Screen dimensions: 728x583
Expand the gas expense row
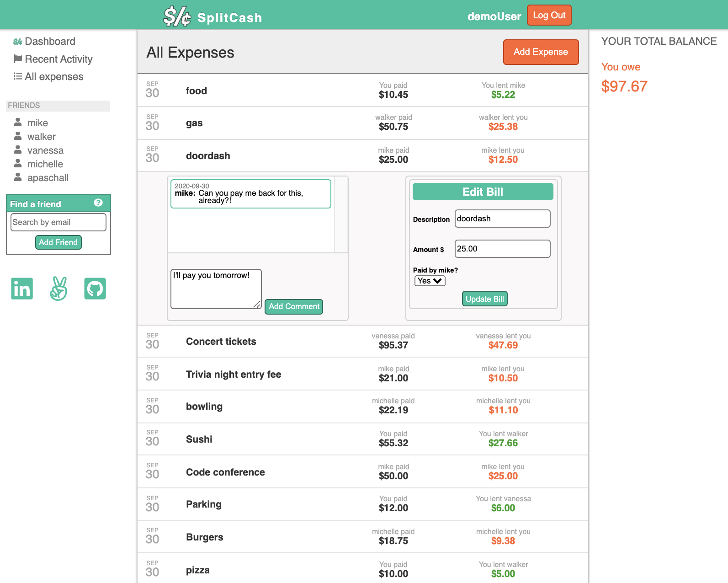click(363, 123)
